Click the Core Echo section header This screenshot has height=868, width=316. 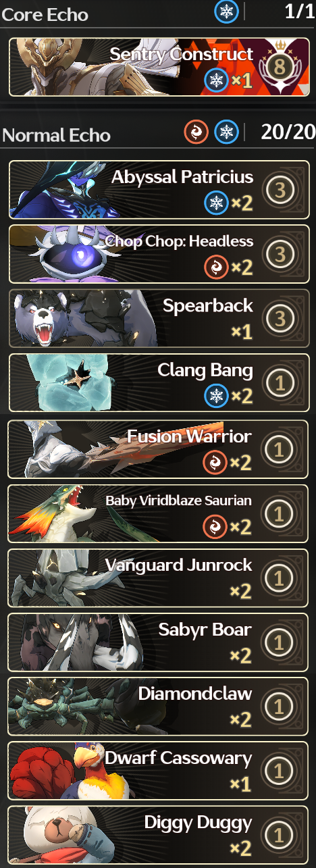[45, 14]
